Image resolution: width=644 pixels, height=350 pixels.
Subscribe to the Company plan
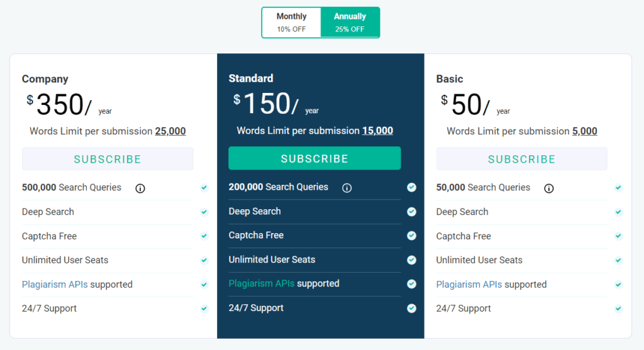pos(108,159)
